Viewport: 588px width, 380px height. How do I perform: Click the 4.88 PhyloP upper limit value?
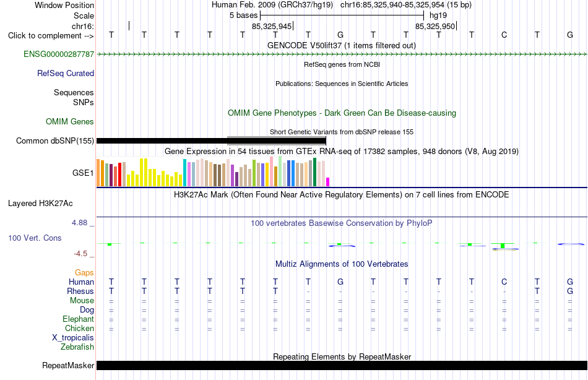click(x=79, y=223)
